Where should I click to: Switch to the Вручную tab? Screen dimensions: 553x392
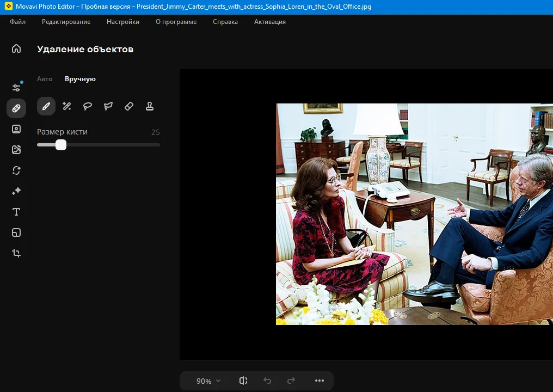(x=80, y=79)
